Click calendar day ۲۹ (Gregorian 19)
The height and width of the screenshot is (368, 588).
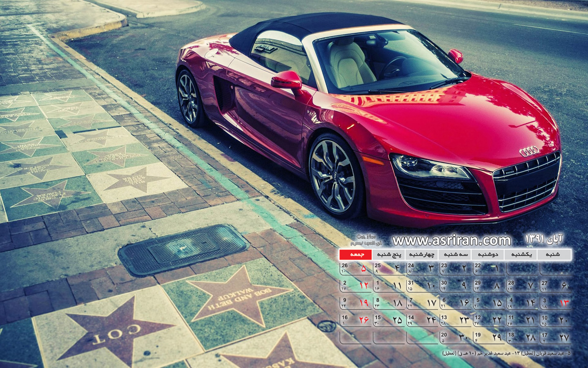click(489, 337)
